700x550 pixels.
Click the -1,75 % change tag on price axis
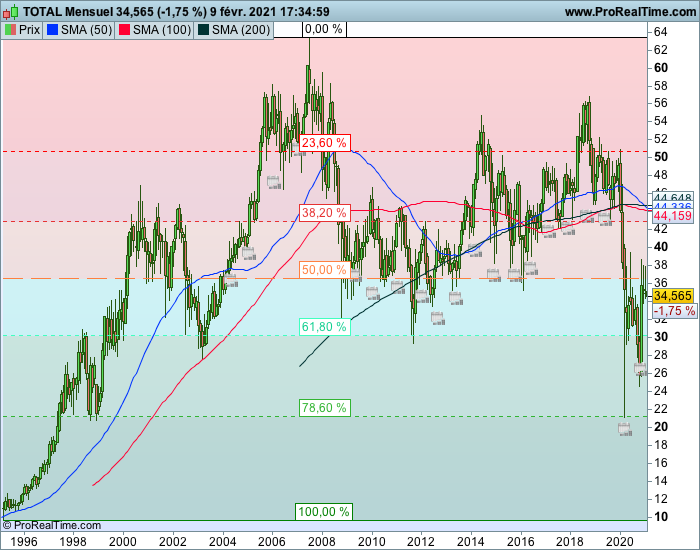[x=674, y=310]
